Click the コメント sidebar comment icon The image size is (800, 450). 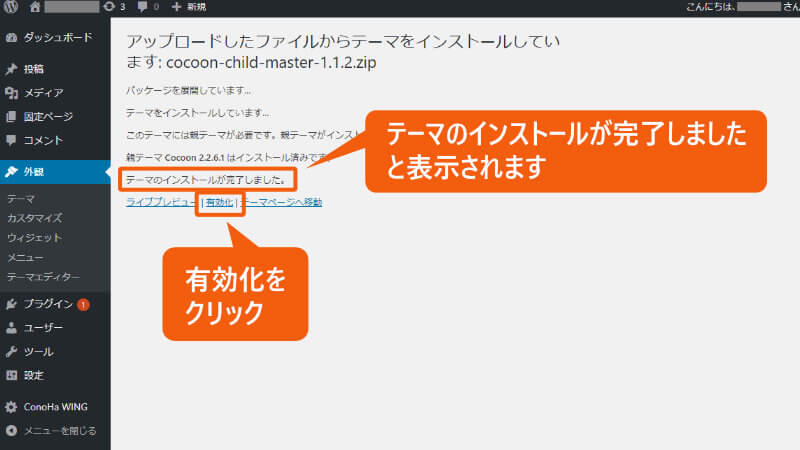[11, 140]
